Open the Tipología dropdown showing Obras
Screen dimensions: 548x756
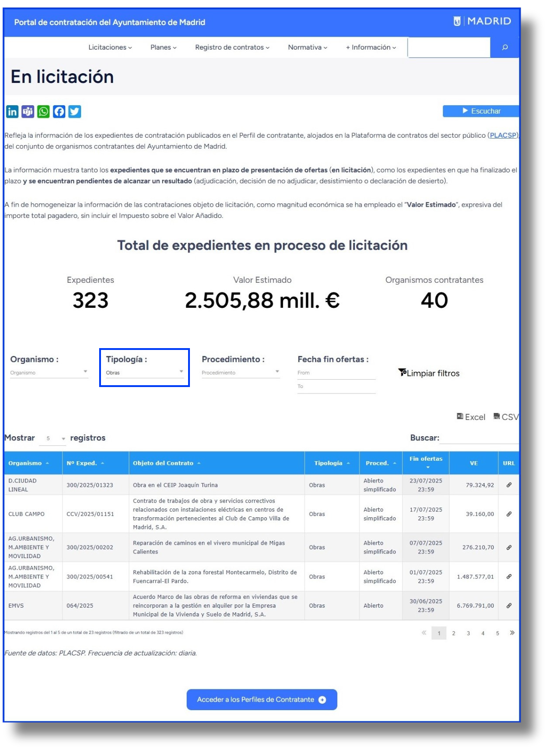coord(145,373)
